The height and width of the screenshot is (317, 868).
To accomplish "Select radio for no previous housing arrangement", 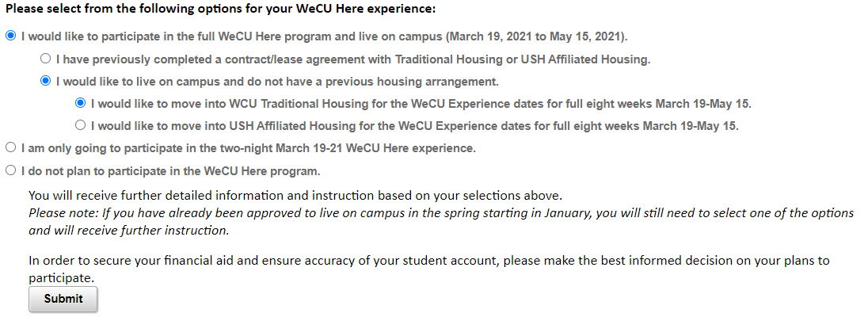I will tap(45, 81).
